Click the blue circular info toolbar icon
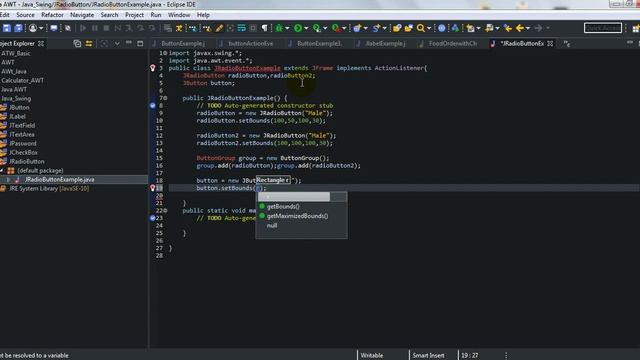This screenshot has height=360, width=640. [x=442, y=28]
